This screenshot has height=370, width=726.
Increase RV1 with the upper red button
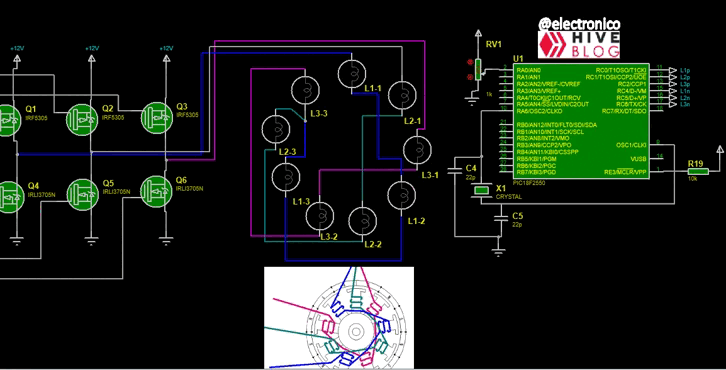[470, 62]
